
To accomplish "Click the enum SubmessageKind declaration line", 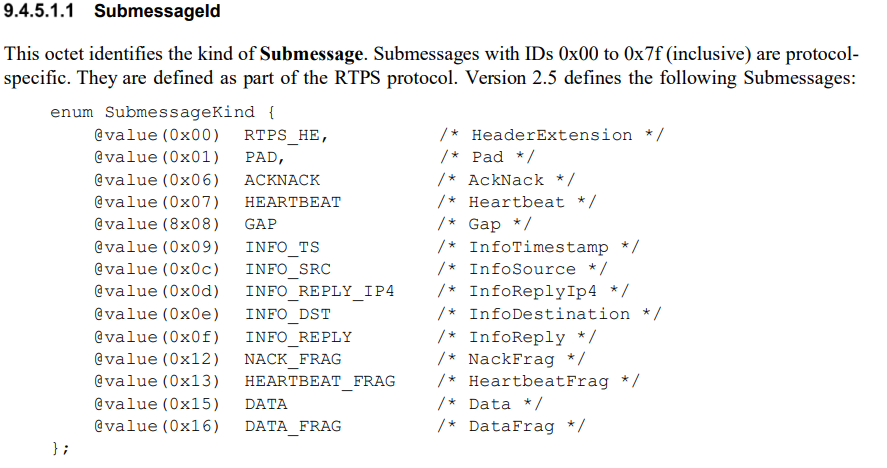I will [x=158, y=112].
